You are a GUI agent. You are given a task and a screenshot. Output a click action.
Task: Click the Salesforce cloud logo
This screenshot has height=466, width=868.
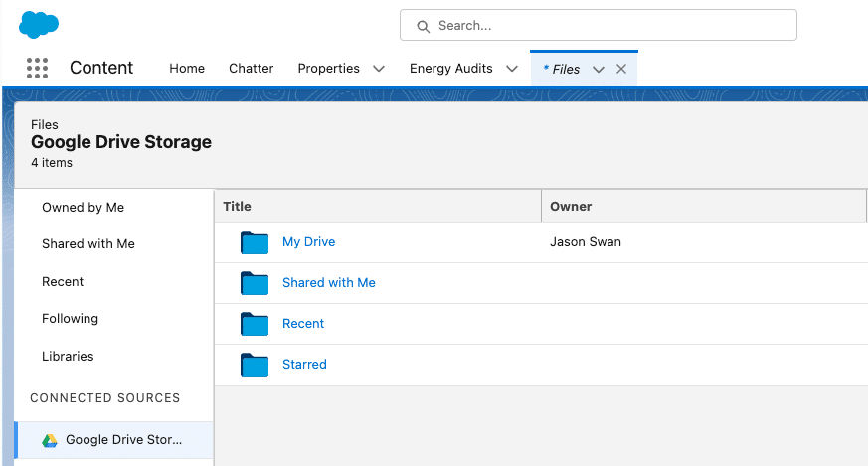(x=39, y=24)
